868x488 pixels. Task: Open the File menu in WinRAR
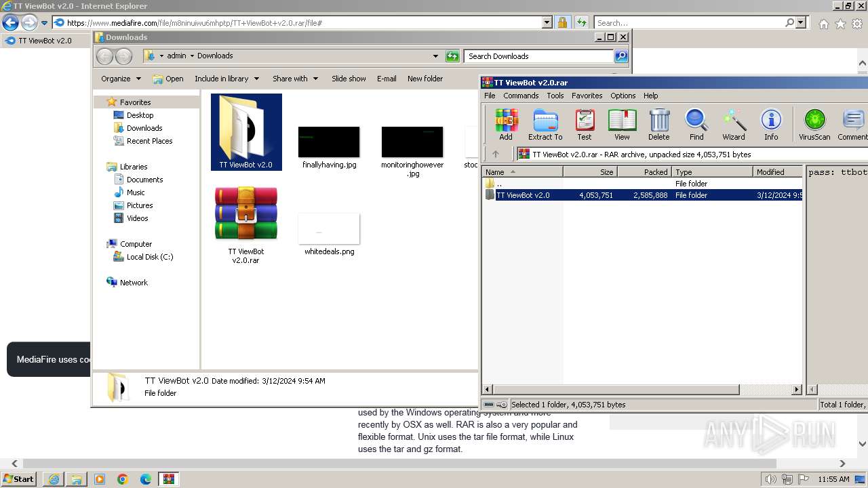coord(490,96)
